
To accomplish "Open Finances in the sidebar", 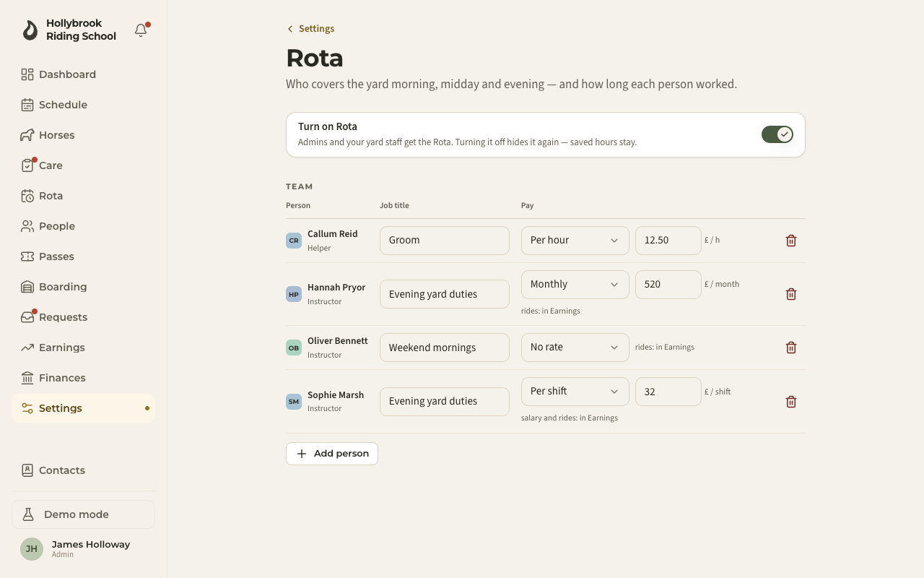I will click(83, 378).
